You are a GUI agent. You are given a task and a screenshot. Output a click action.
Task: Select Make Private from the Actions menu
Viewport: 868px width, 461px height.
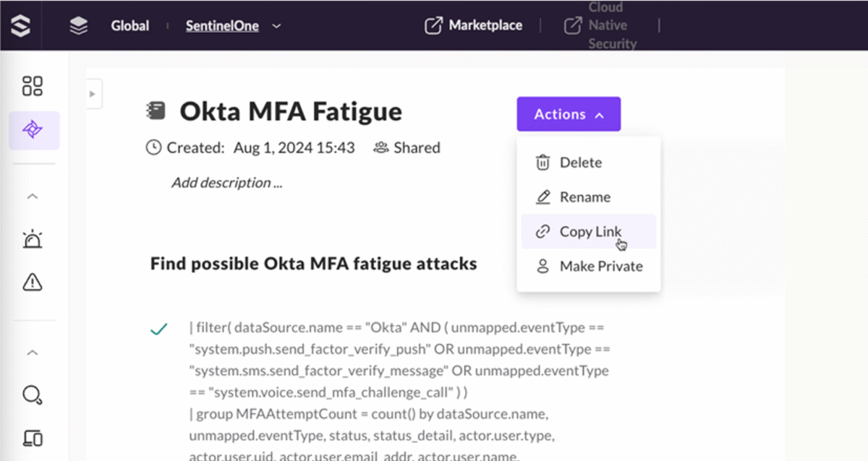[x=601, y=266]
